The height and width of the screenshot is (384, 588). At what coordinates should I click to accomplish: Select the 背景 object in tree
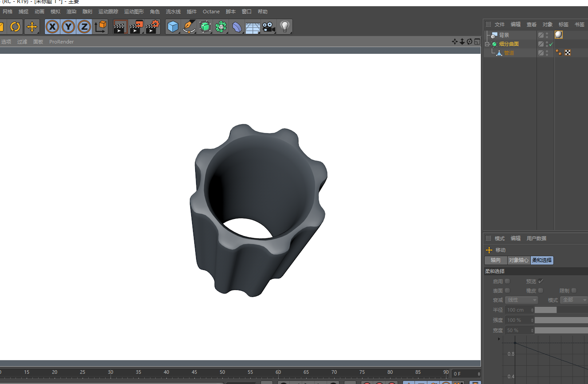click(x=504, y=35)
